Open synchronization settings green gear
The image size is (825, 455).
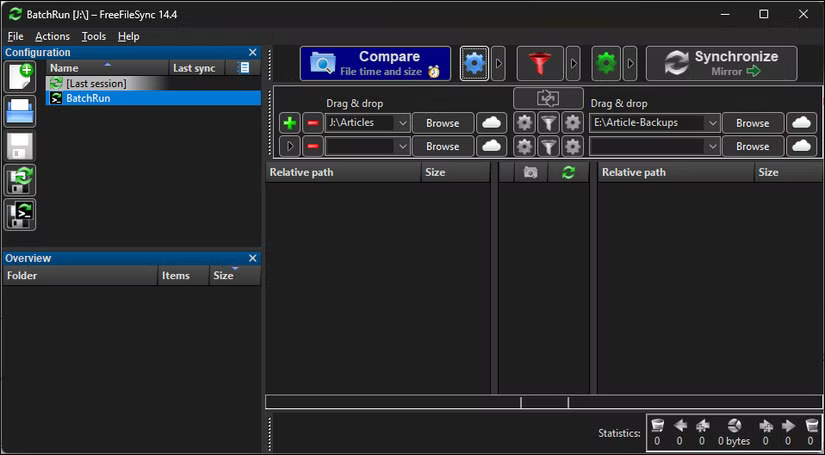click(606, 64)
